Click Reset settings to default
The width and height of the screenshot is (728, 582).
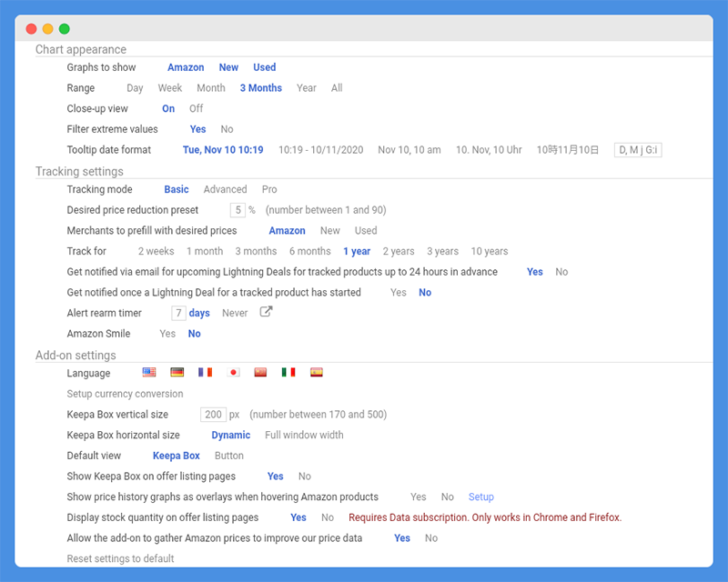coord(120,558)
